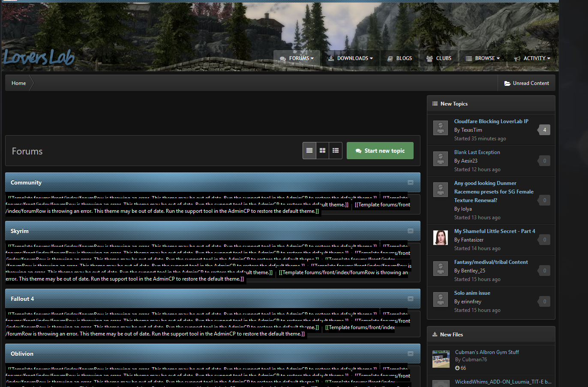This screenshot has height=387, width=588.
Task: Open Cloudflare Blocking LoverLab IP topic
Action: (x=491, y=121)
